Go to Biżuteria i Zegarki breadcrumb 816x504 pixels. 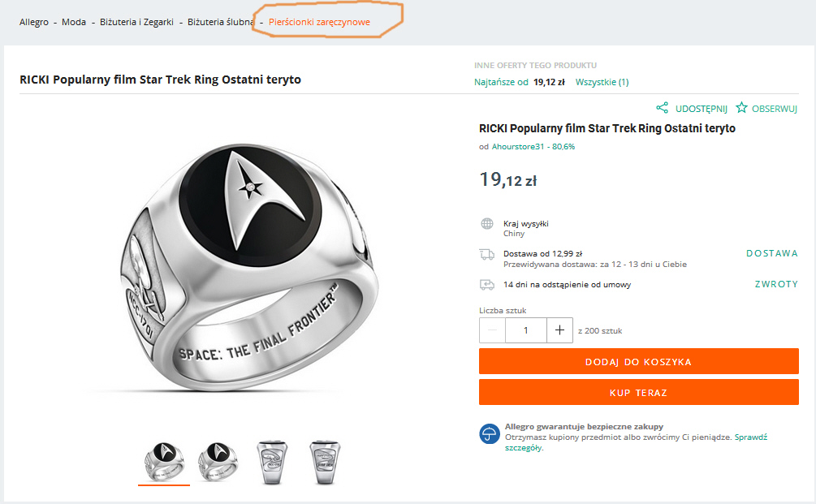136,22
